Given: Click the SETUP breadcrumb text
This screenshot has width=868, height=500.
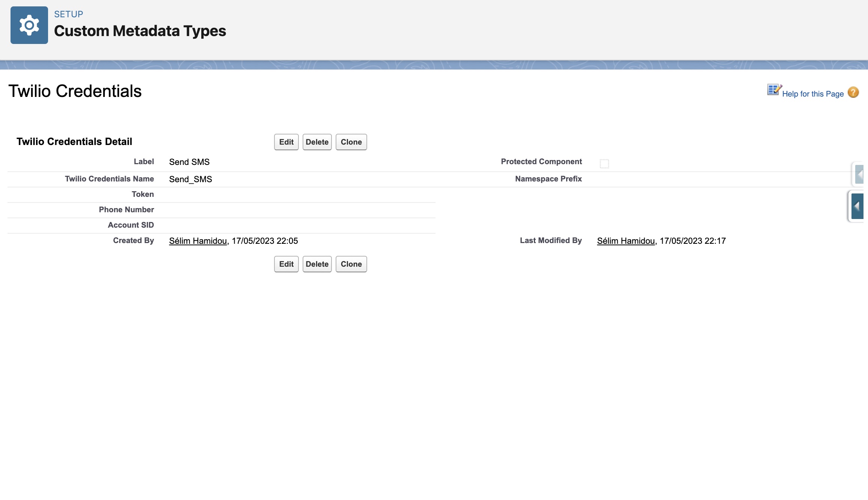Looking at the screenshot, I should (69, 14).
